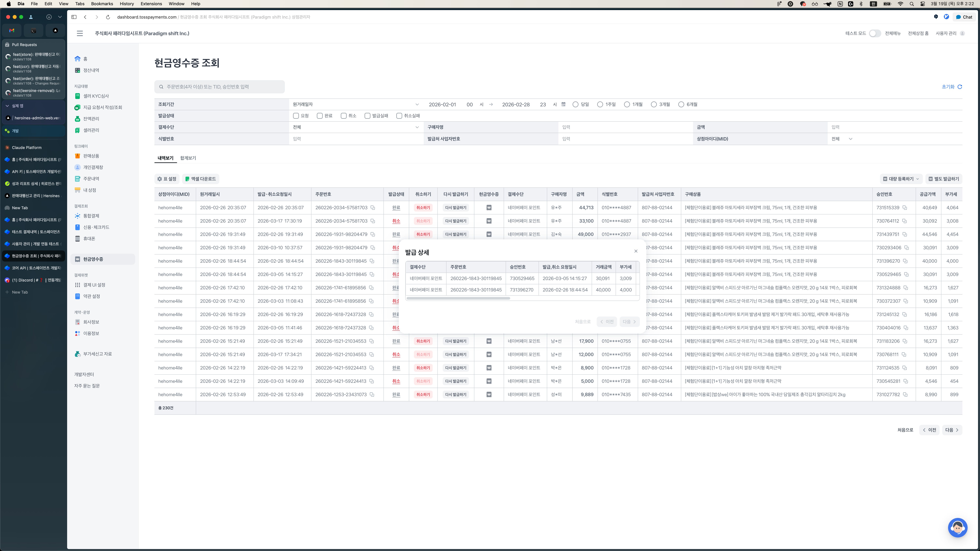Open the Bookmarks menu in menu bar
This screenshot has height=551, width=980.
click(102, 4)
